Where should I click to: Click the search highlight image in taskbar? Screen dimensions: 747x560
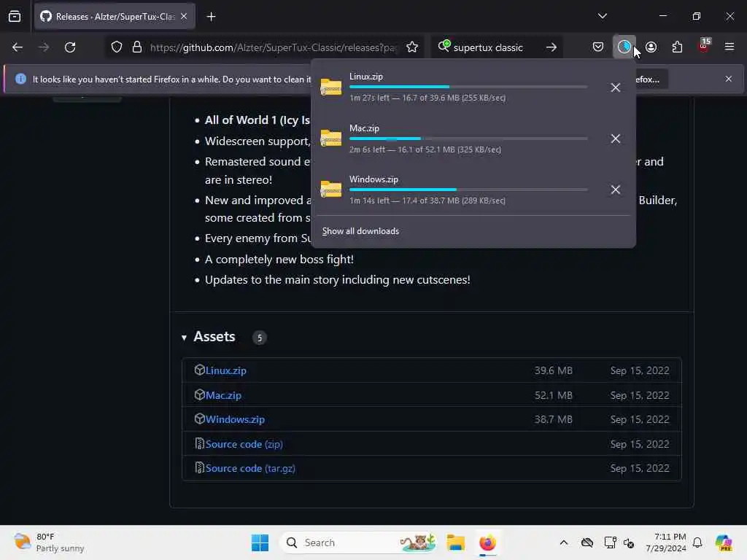coord(418,542)
